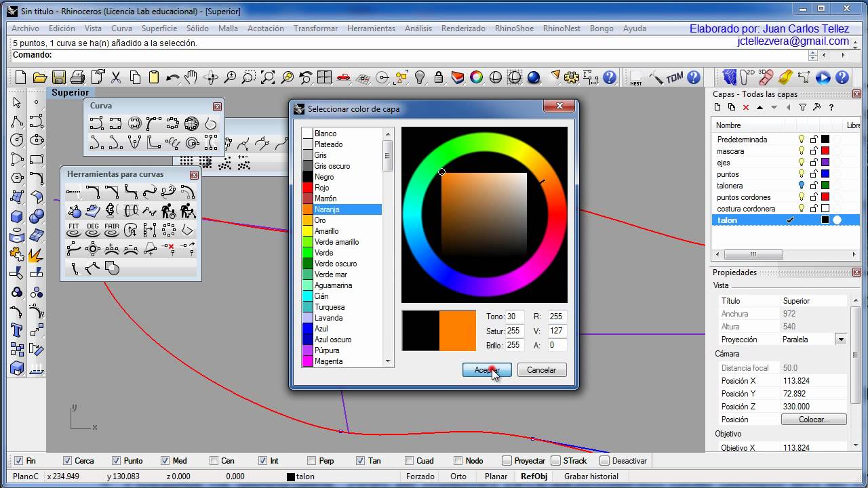Click the red car icon in the toolbar

pos(343,77)
